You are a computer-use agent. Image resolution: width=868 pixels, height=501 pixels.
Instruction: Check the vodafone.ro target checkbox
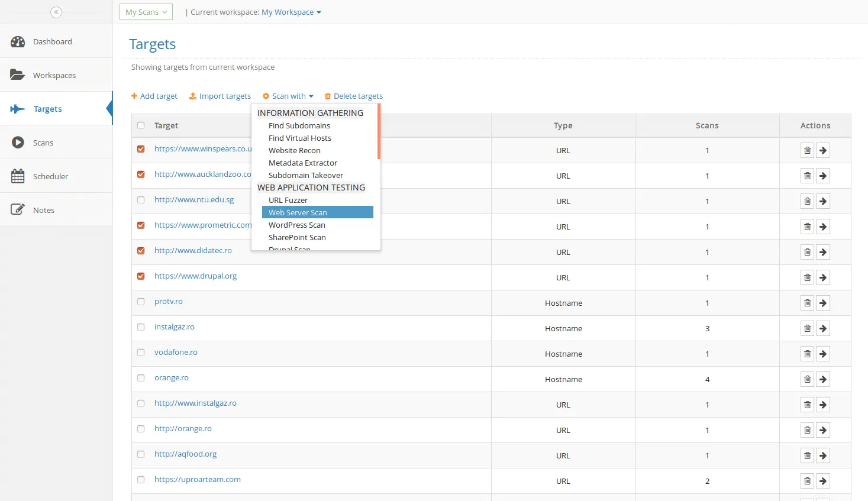141,352
